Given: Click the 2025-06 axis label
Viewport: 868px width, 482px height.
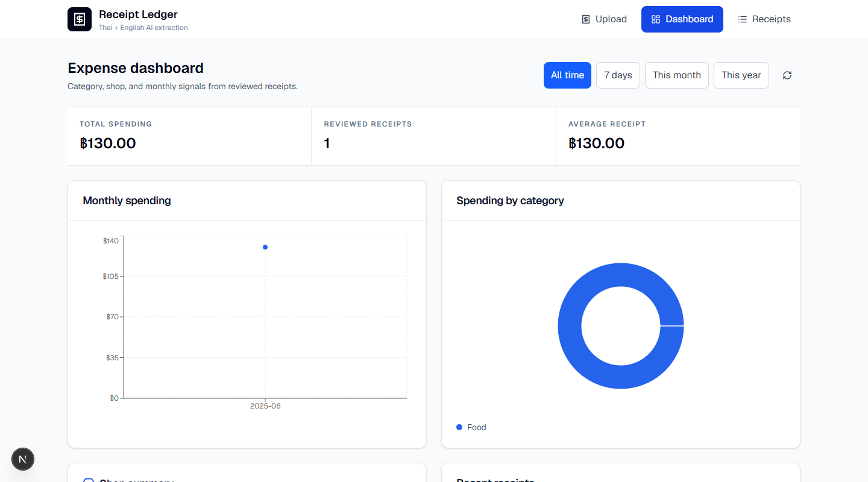Looking at the screenshot, I should [265, 406].
